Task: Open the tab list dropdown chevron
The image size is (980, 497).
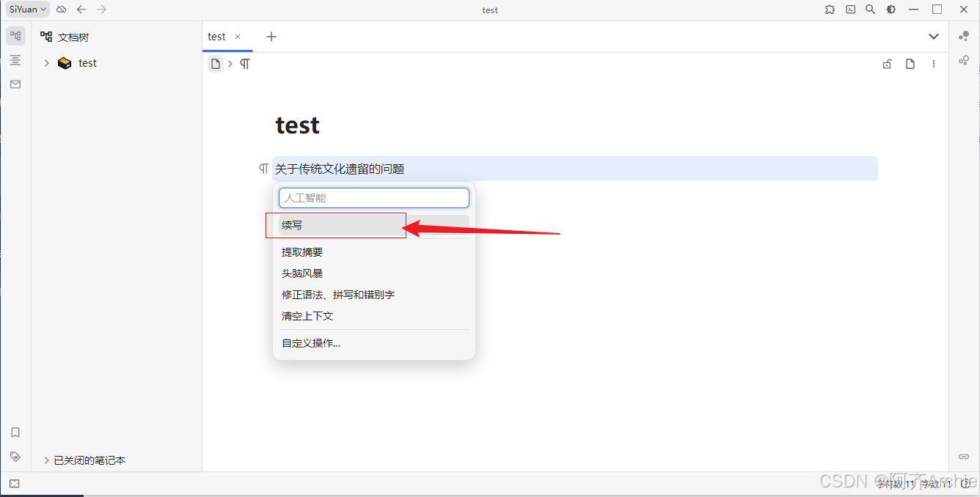Action: 934,37
